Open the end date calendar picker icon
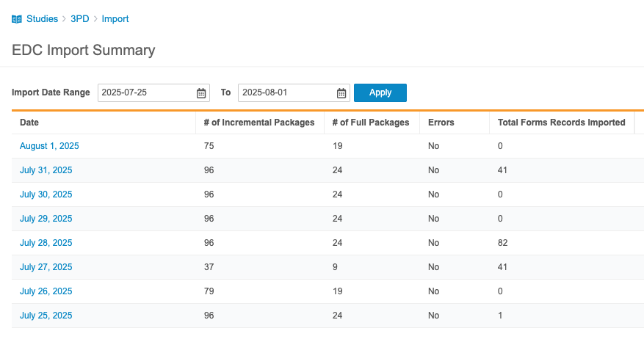The width and height of the screenshot is (644, 364). tap(341, 93)
